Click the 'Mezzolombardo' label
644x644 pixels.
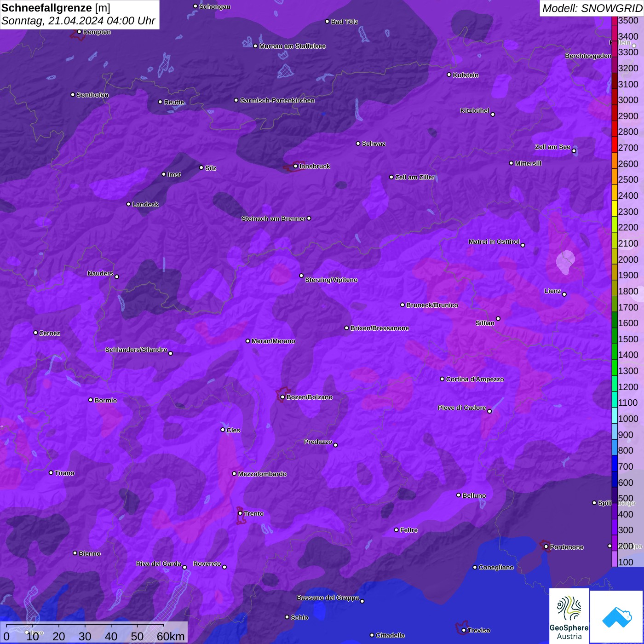tap(262, 474)
